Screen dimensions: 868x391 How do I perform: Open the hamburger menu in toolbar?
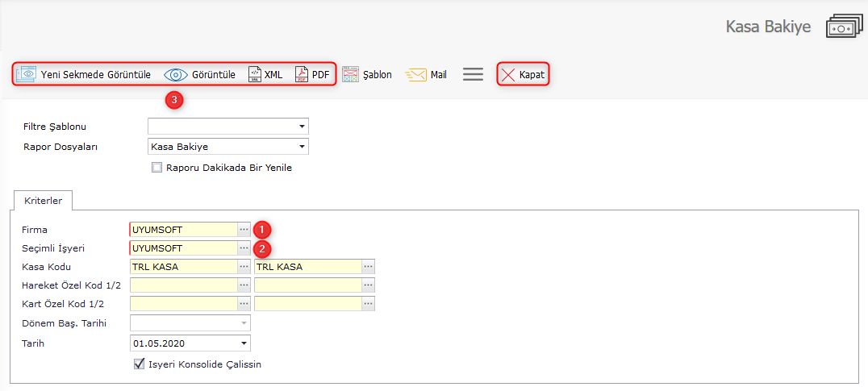pyautogui.click(x=473, y=75)
